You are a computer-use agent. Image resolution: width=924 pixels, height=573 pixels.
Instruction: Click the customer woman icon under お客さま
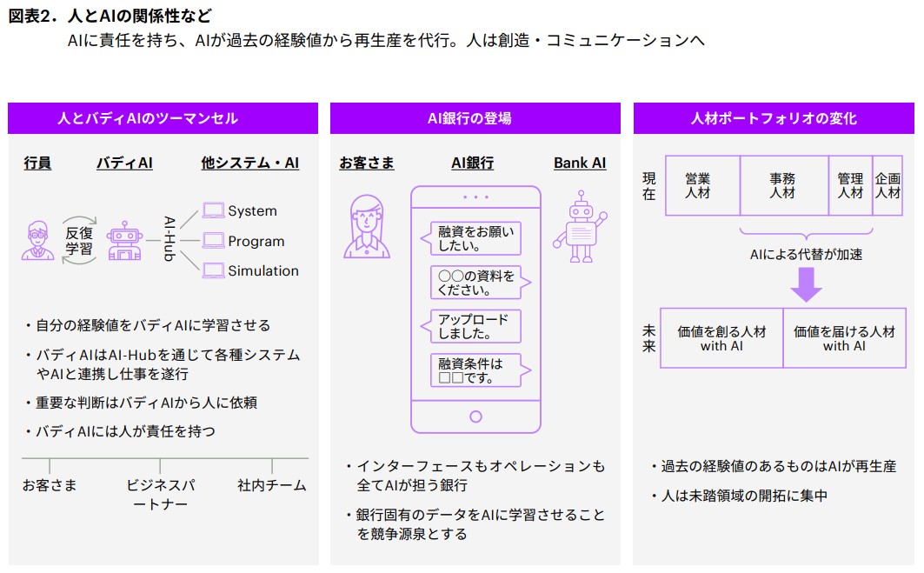click(366, 226)
